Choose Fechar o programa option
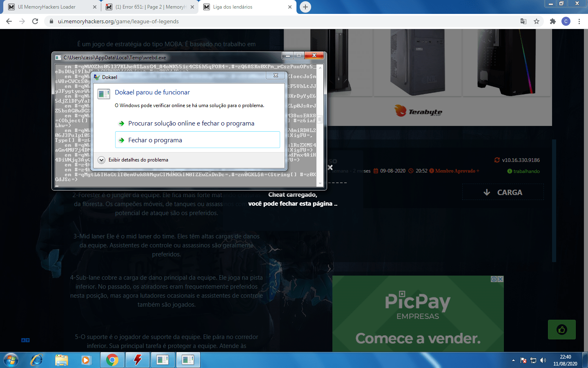The image size is (588, 368). tap(198, 140)
